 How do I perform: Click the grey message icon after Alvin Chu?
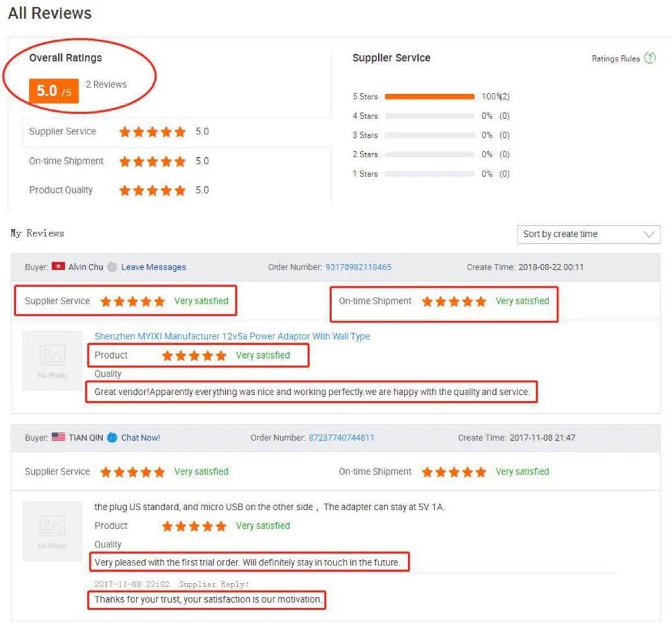point(112,267)
